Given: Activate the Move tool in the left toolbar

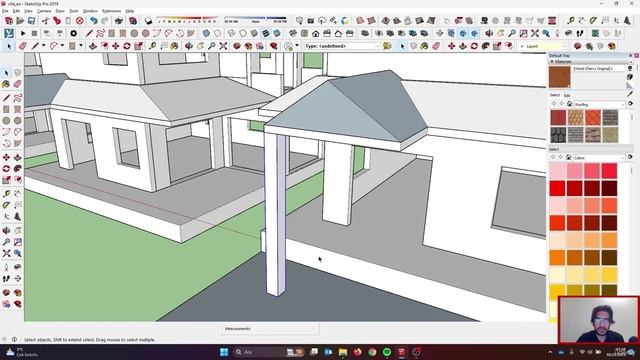Looking at the screenshot, I should pos(6,158).
